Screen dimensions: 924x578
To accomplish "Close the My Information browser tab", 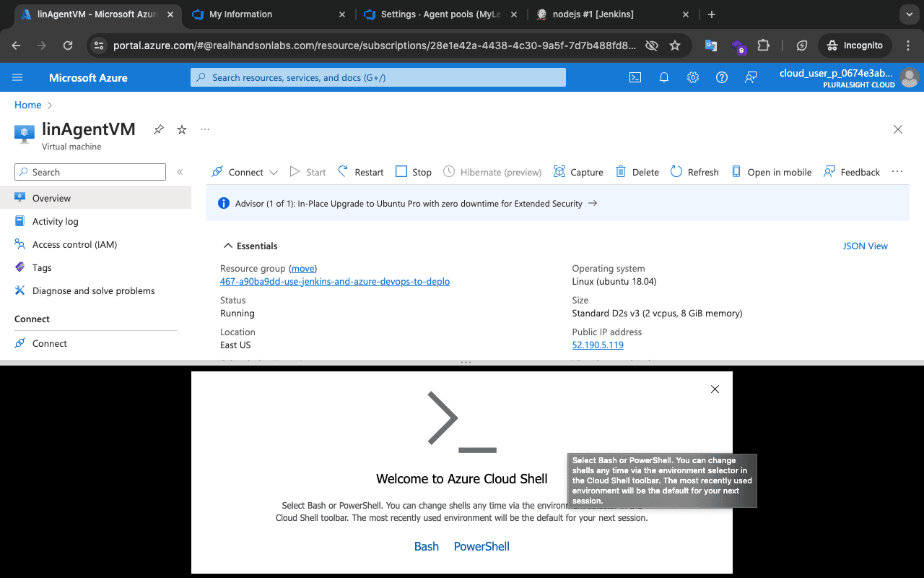I will coord(341,14).
